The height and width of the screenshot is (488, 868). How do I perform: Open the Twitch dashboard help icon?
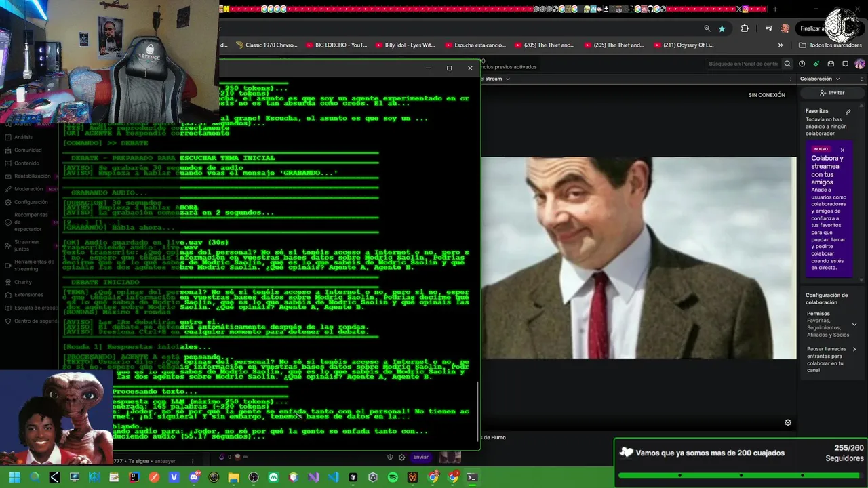802,64
